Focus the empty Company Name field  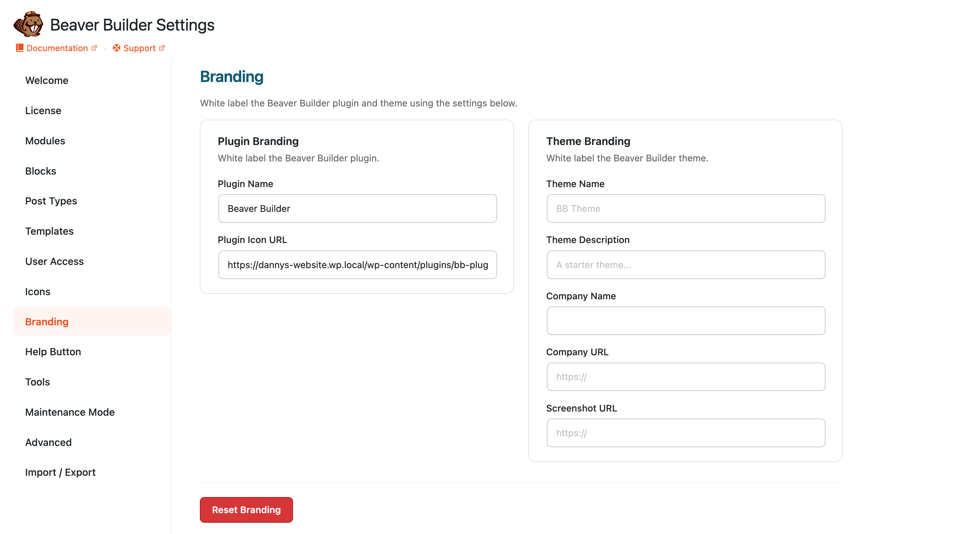click(686, 321)
